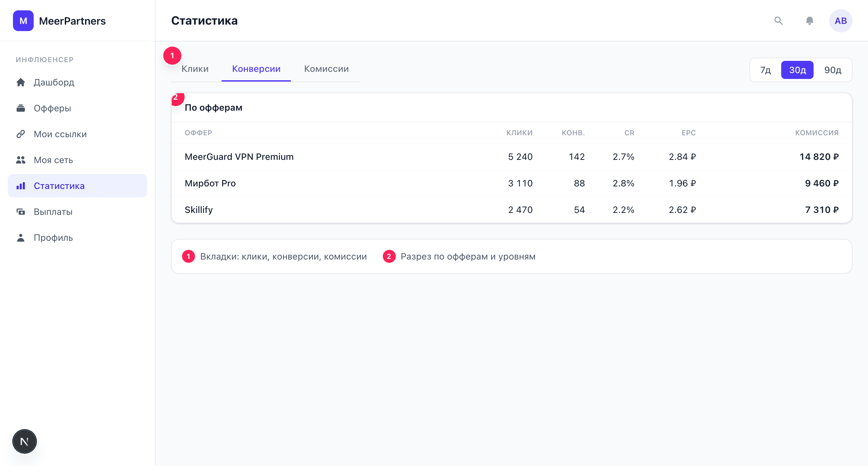The image size is (868, 466).
Task: Click the 54 conversions value
Action: pos(579,210)
